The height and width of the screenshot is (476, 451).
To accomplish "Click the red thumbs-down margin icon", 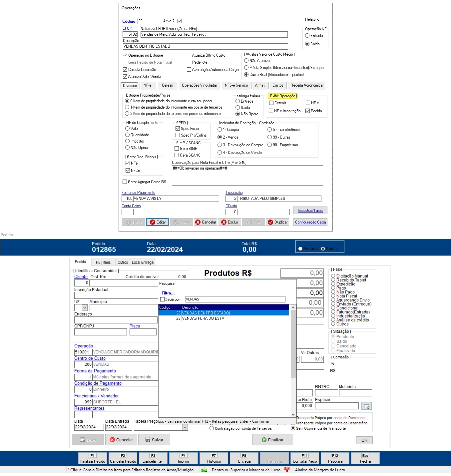I will (x=287, y=470).
